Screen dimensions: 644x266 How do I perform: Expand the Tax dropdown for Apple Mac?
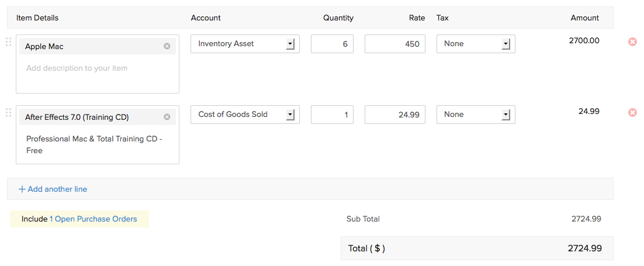point(506,44)
